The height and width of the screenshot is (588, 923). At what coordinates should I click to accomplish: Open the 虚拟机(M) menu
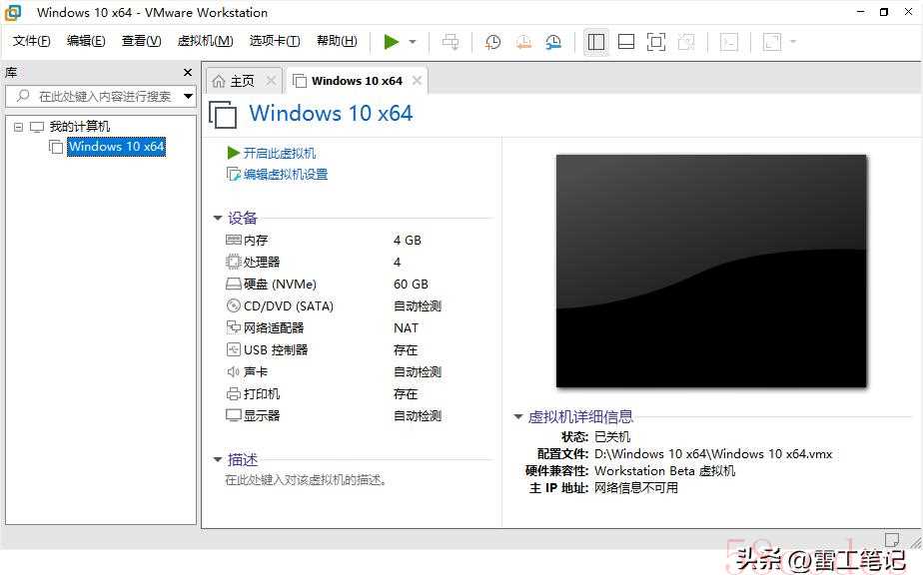(x=205, y=41)
